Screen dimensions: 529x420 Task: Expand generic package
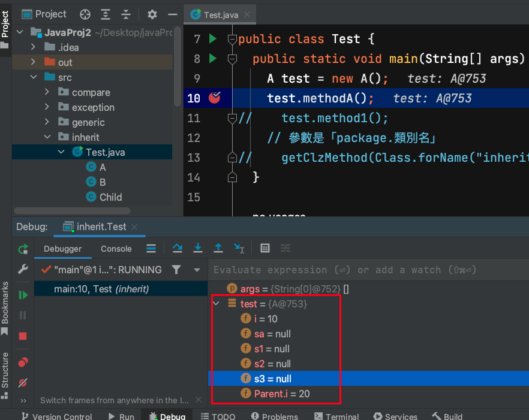tap(47, 122)
